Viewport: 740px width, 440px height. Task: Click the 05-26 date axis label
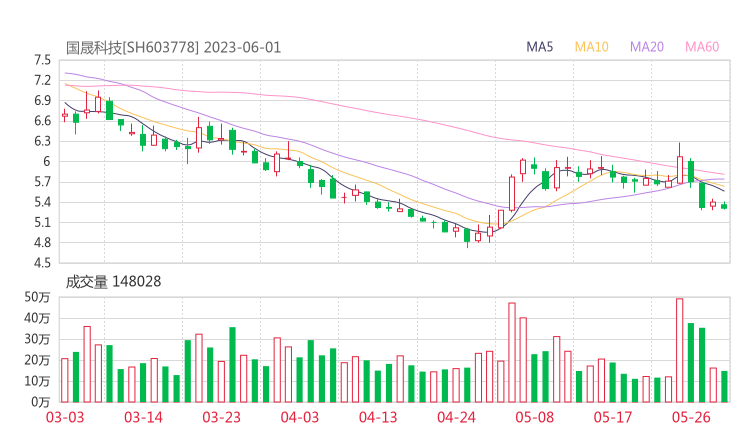click(x=691, y=417)
